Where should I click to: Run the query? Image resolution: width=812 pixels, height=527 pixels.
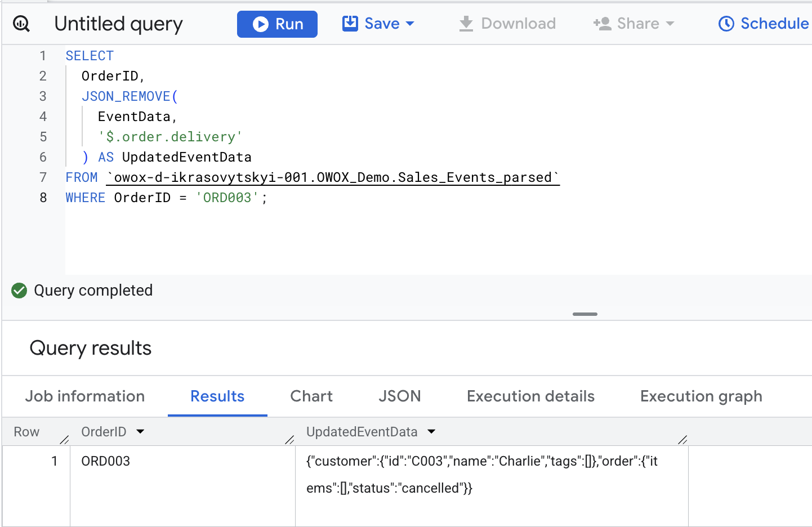tap(277, 24)
